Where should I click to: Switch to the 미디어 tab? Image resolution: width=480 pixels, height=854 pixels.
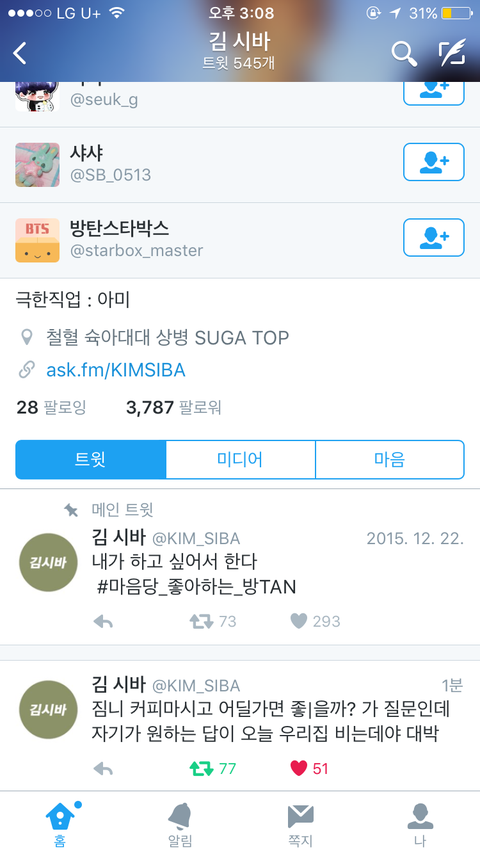(240, 460)
